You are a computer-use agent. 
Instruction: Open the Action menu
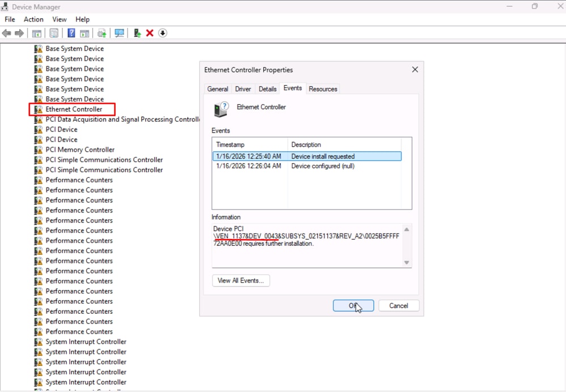click(x=33, y=19)
